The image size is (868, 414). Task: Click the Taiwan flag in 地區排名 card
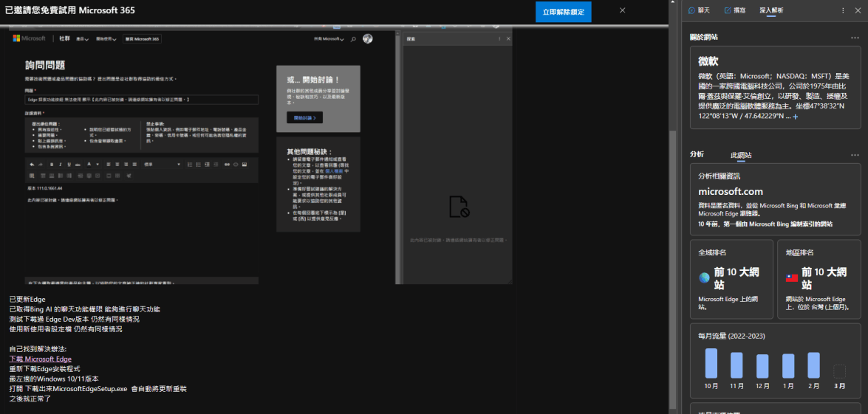pos(792,278)
